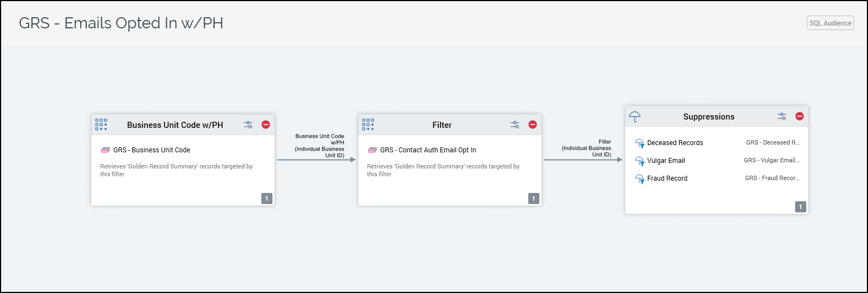868x293 pixels.
Task: Click the SQL Audience button
Action: [830, 23]
